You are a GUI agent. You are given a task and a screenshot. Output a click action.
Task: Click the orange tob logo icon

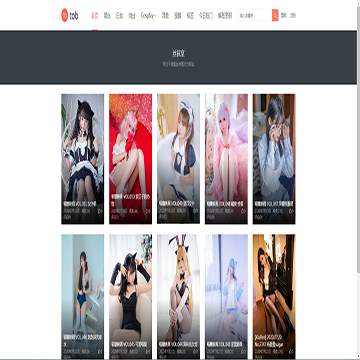(x=65, y=15)
